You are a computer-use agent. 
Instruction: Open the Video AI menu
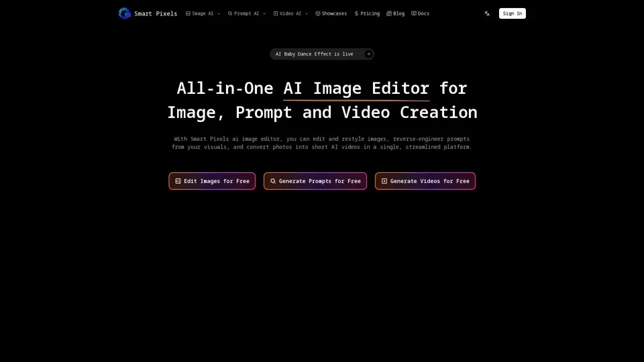click(290, 13)
